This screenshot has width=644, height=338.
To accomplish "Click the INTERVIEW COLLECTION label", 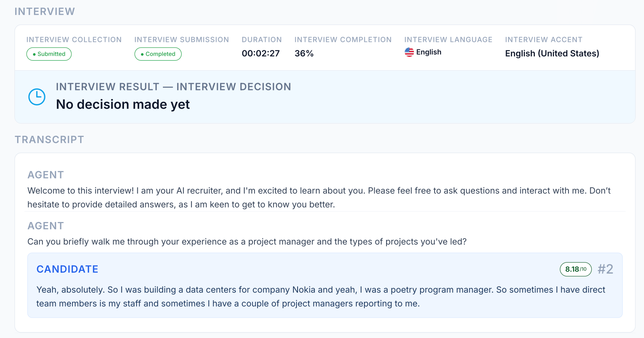I will tap(74, 40).
